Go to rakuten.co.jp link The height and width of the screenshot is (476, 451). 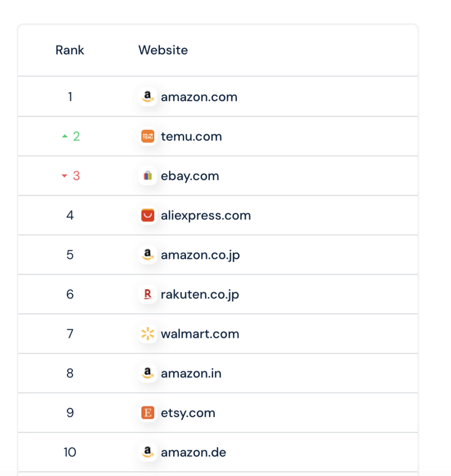point(200,295)
